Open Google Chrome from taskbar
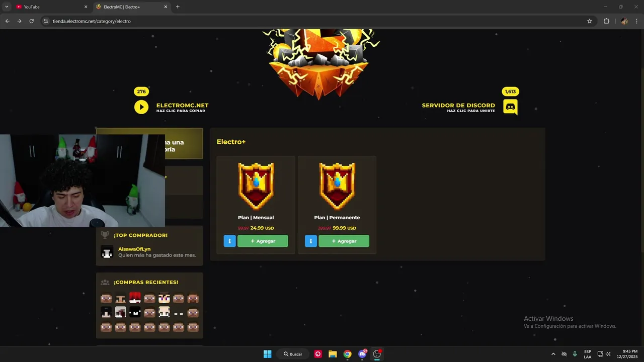 (347, 354)
